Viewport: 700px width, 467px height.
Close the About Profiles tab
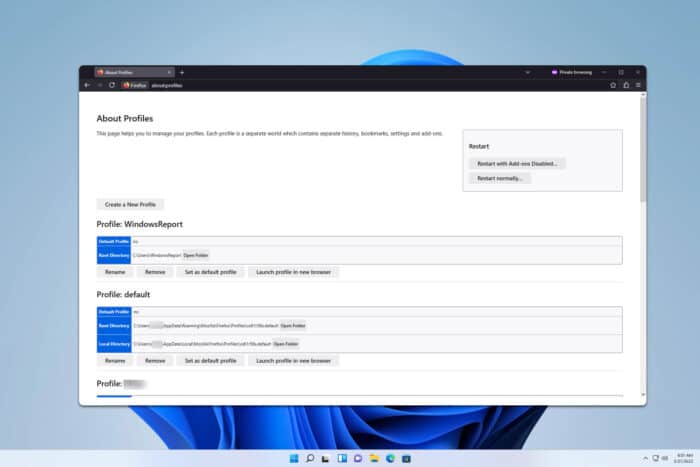pos(169,72)
